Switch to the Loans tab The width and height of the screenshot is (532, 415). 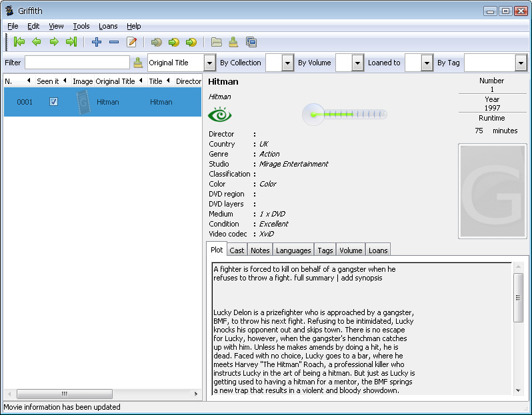click(x=378, y=250)
